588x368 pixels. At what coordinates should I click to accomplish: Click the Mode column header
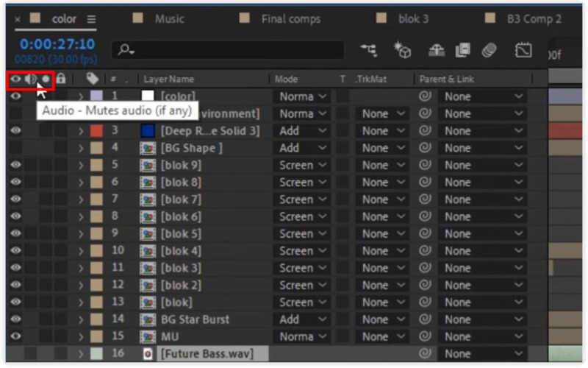(x=286, y=79)
